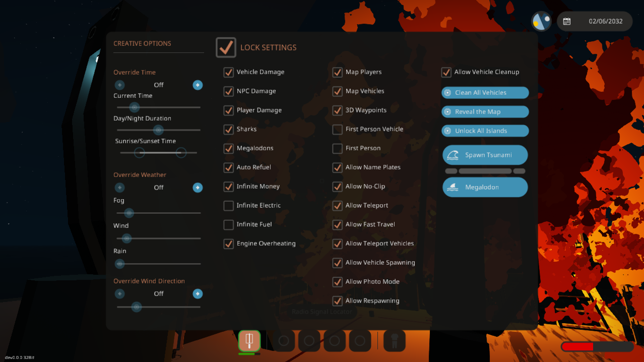
Task: Toggle Allow Photo Mode checkbox
Action: coord(338,282)
